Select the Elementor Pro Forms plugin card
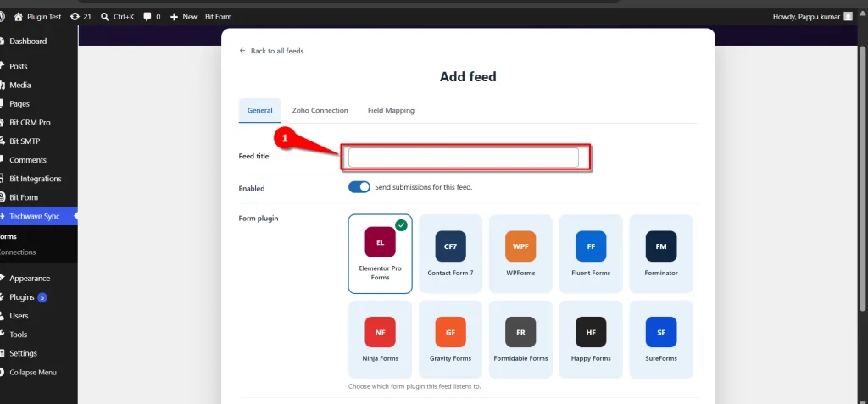 coord(381,253)
